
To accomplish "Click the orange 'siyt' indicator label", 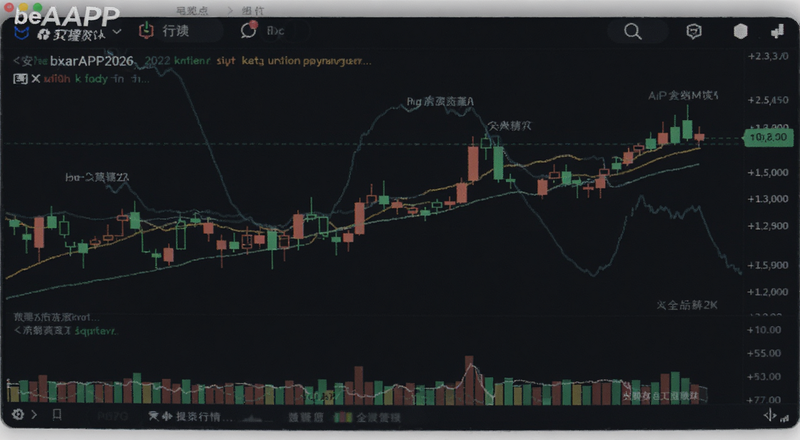I will (x=226, y=61).
